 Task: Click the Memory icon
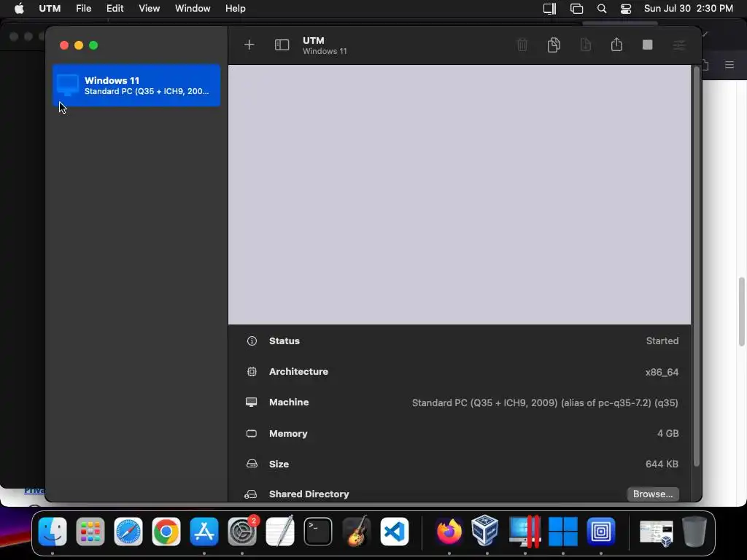251,433
